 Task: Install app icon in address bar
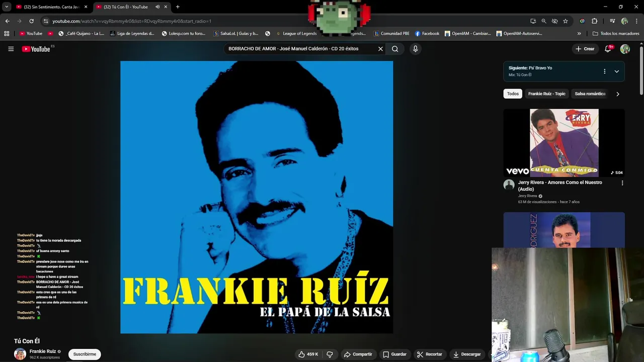point(533,21)
